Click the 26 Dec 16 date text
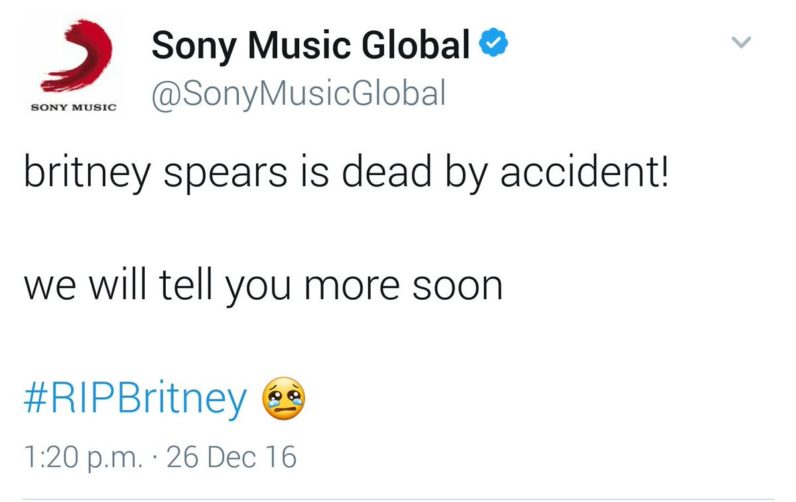Image resolution: width=796 pixels, height=502 pixels. [231, 458]
